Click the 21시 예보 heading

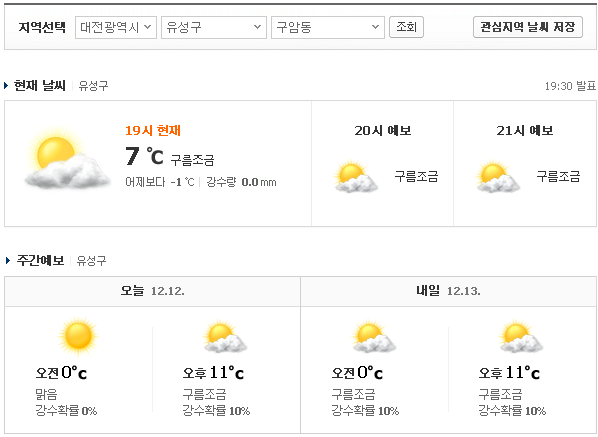pos(525,130)
